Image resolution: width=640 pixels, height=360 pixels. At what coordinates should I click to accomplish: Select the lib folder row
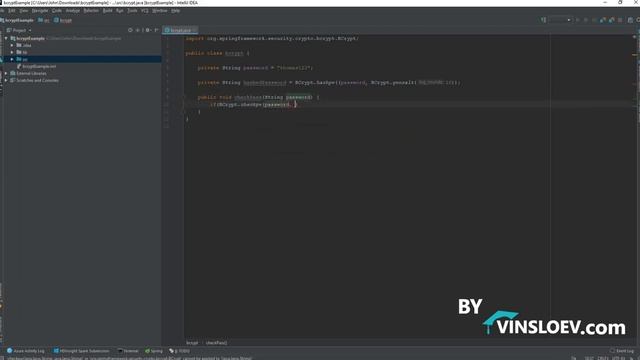pos(82,52)
